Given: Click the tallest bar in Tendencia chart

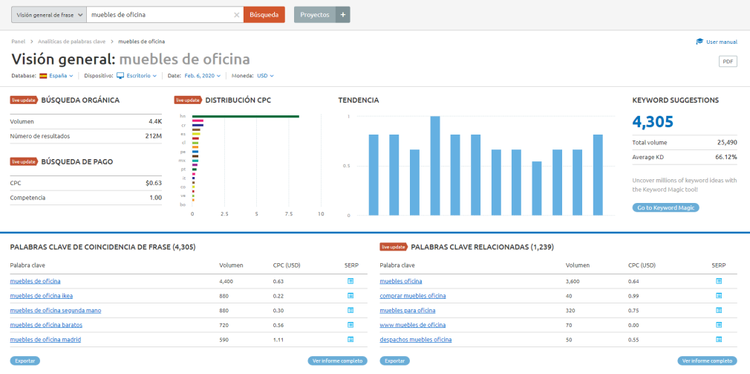Looking at the screenshot, I should pos(435,165).
